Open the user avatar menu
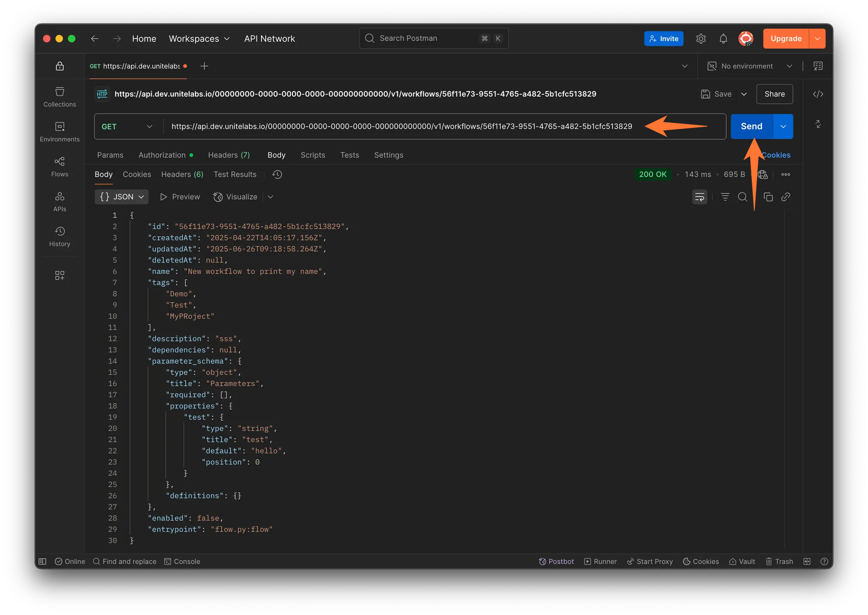This screenshot has width=868, height=615. 746,39
